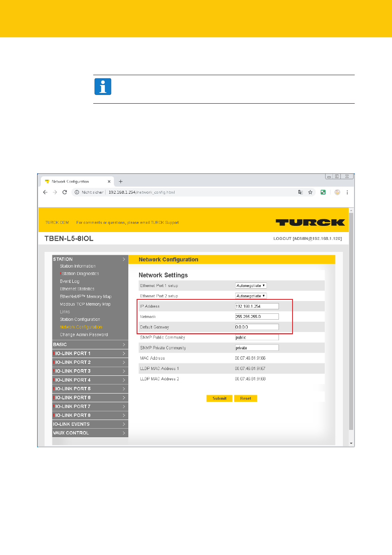The image size is (392, 555).
Task: Log out via the LOGOUT link
Action: tap(307, 239)
